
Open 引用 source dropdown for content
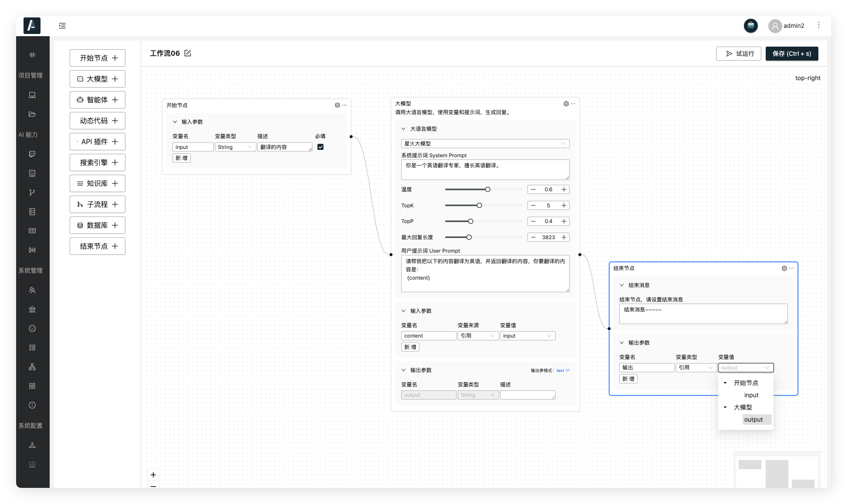478,336
